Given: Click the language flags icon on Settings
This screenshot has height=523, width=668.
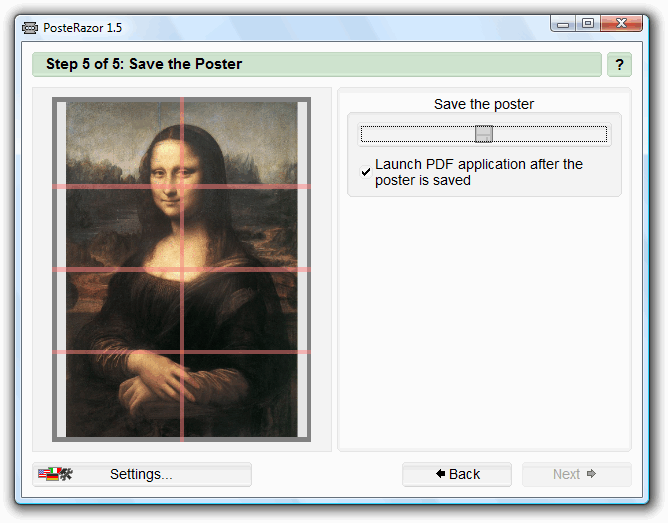Looking at the screenshot, I should pyautogui.click(x=55, y=474).
